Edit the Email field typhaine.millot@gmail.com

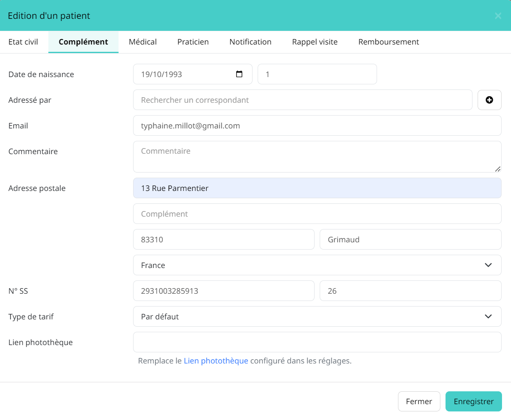click(x=317, y=125)
